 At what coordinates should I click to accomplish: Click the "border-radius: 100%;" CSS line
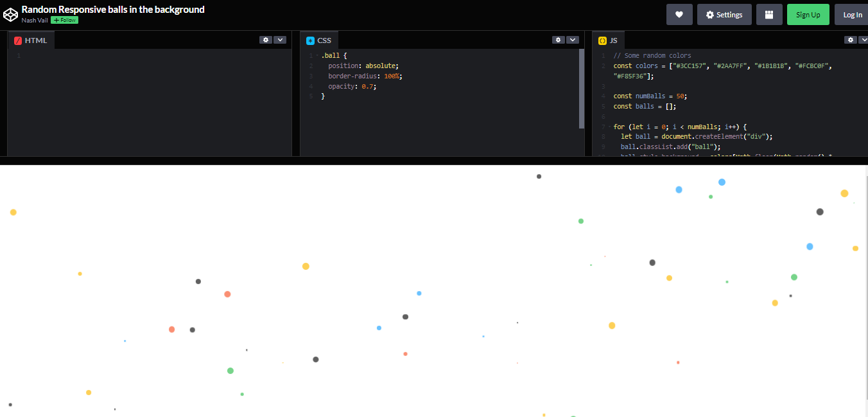point(365,76)
